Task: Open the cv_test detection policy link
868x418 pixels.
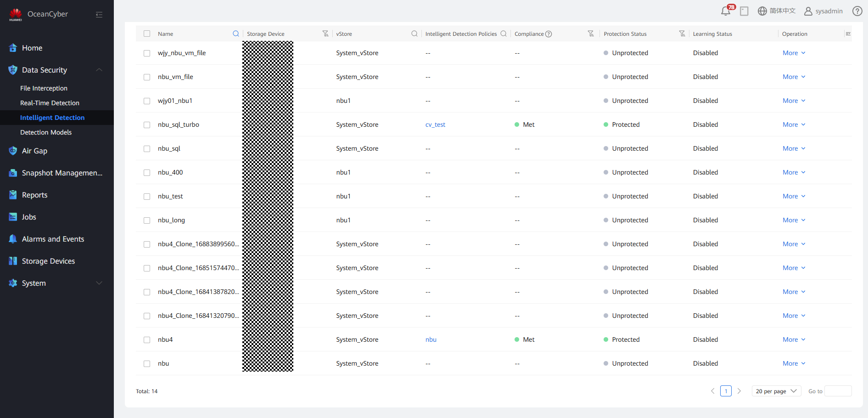Action: pyautogui.click(x=435, y=124)
